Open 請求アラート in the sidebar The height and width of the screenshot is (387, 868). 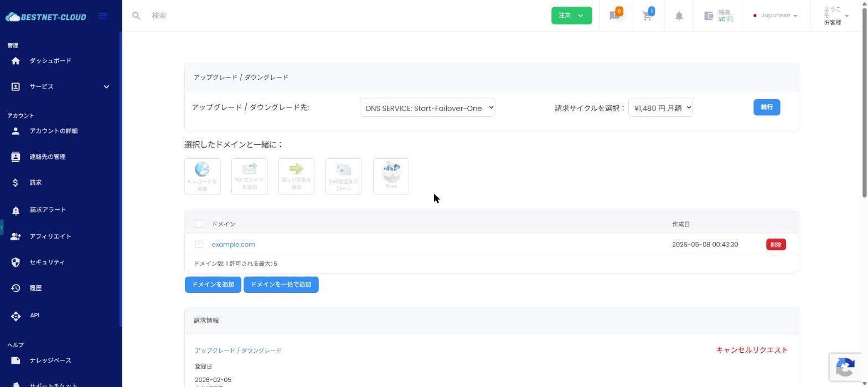click(48, 210)
